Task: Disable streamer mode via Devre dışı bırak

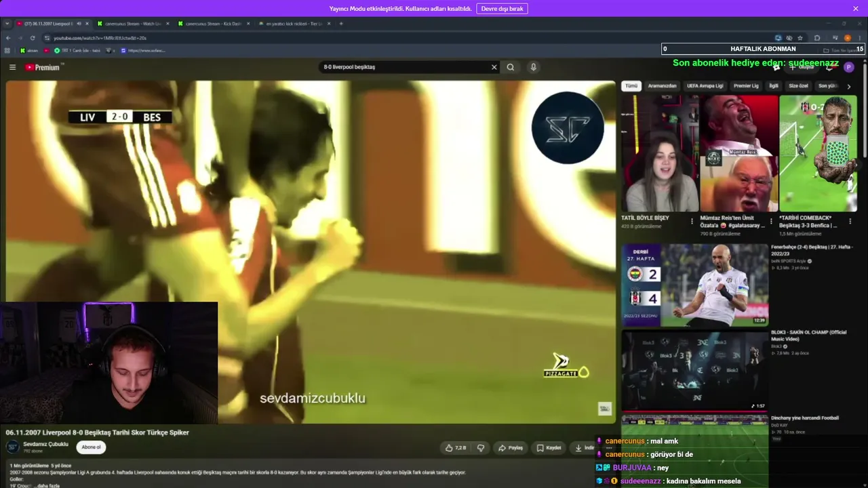Action: [502, 9]
